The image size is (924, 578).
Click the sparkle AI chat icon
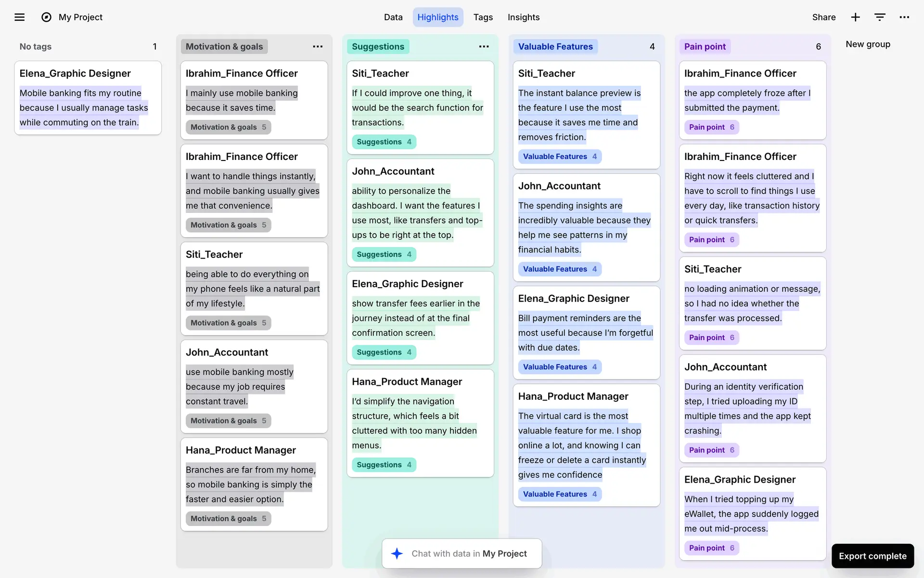click(x=397, y=553)
